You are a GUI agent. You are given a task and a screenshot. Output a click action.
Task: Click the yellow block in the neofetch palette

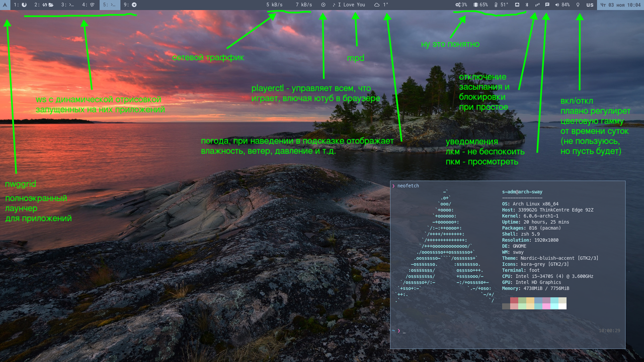(530, 300)
